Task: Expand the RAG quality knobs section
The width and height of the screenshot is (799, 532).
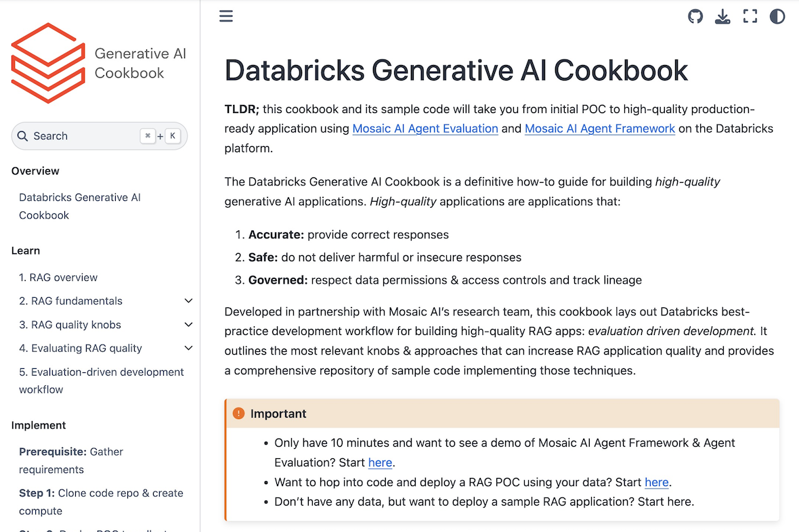Action: tap(188, 325)
